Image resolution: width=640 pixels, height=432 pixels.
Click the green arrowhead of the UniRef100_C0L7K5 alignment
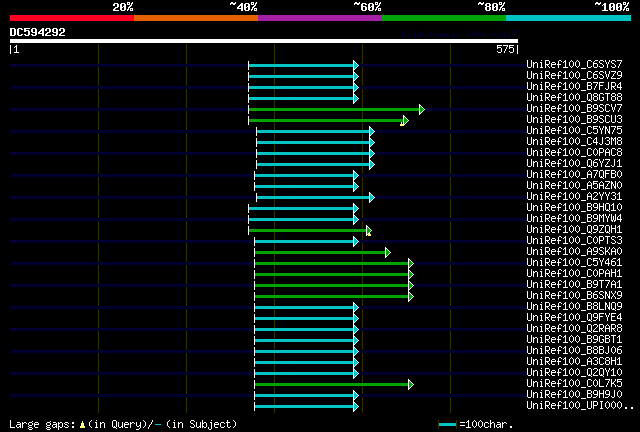411,385
